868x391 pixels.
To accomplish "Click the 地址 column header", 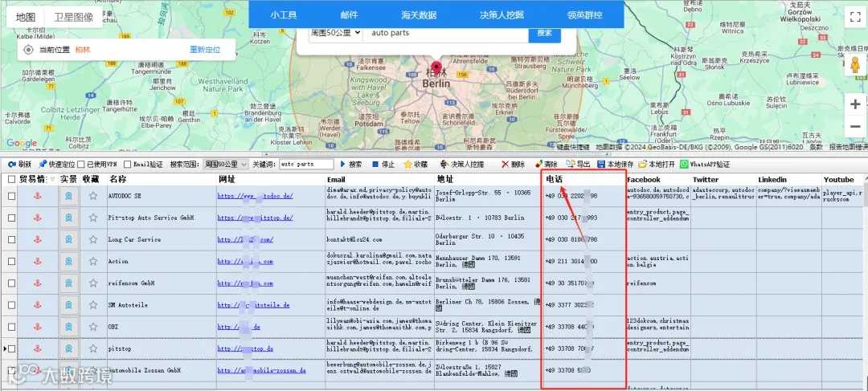I will coord(487,179).
